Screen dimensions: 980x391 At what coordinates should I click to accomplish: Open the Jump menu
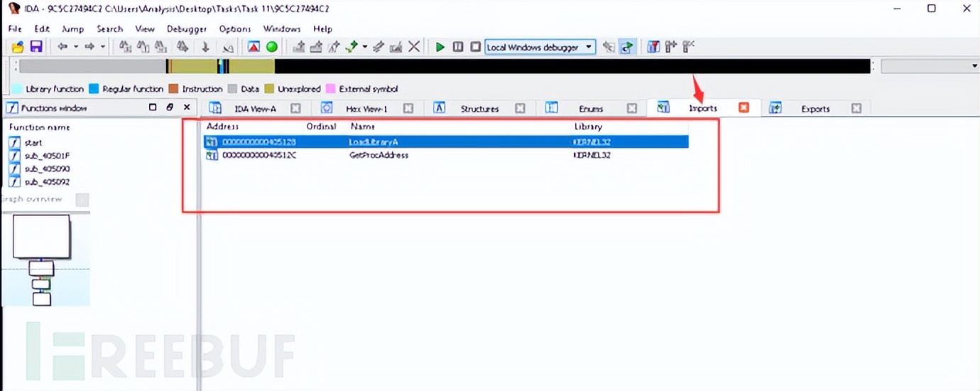click(x=72, y=29)
